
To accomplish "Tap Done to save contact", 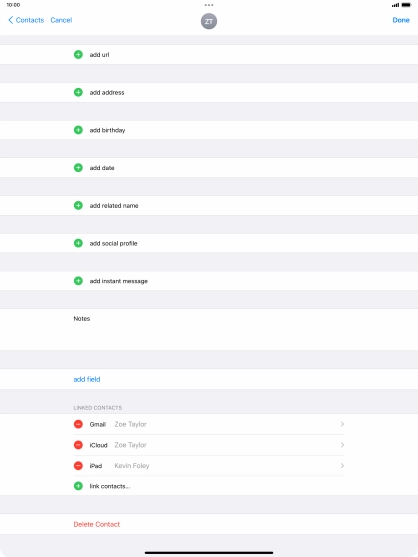I will [401, 20].
